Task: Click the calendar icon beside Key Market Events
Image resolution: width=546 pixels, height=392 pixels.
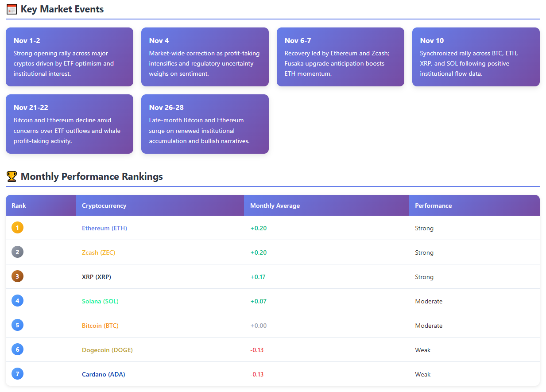Action: click(12, 9)
